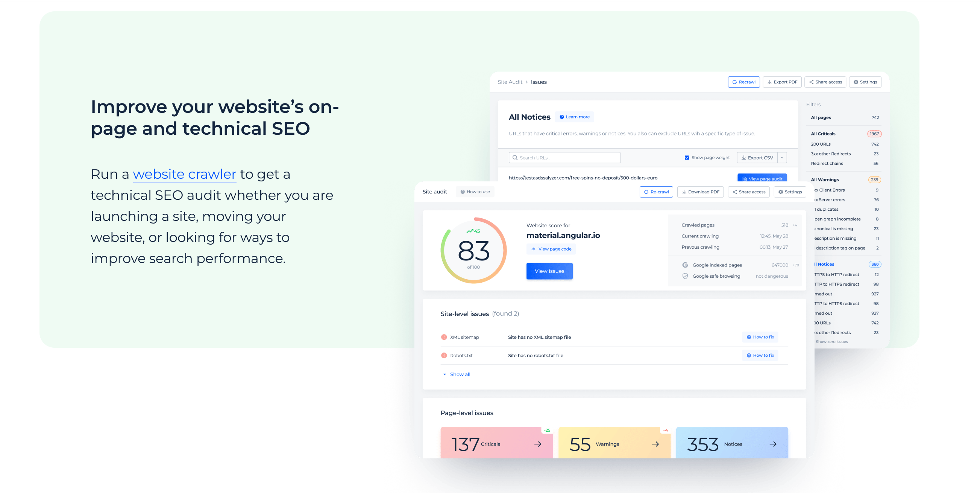Click the Recrawl refresh icon
Image resolution: width=980 pixels, height=493 pixels.
click(734, 82)
